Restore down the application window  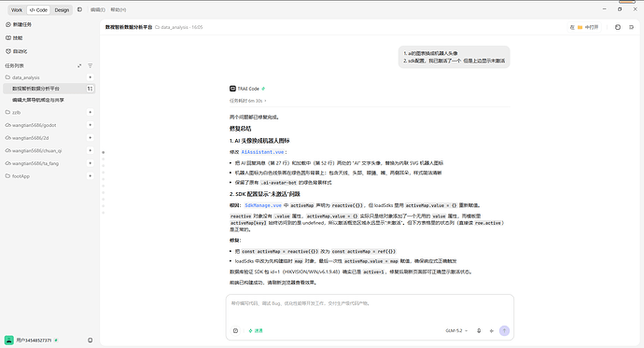pos(620,9)
